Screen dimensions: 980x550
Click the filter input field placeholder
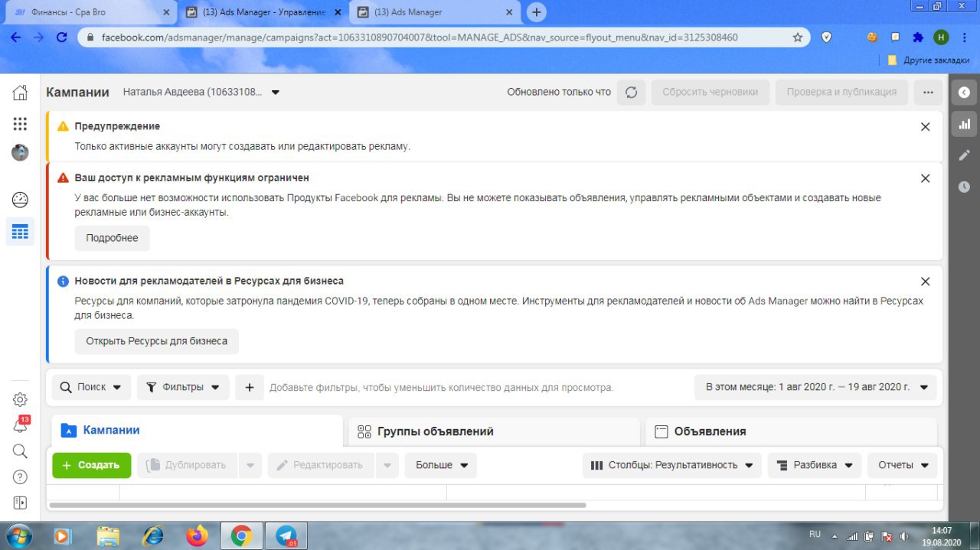(442, 388)
